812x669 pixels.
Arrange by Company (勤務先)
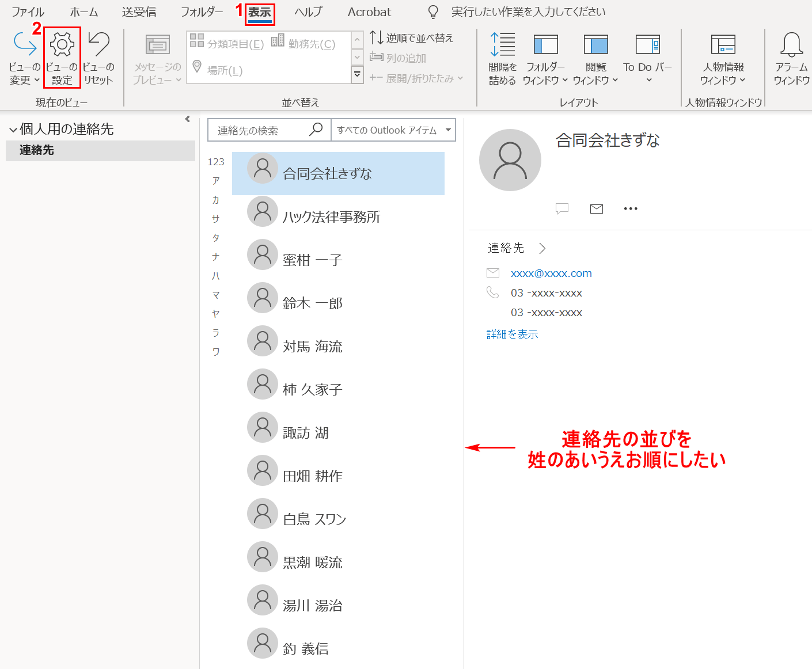click(x=303, y=44)
